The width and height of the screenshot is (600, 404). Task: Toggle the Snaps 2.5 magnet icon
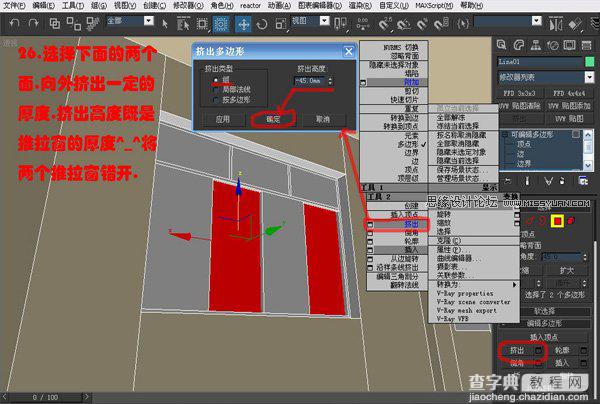pos(385,24)
